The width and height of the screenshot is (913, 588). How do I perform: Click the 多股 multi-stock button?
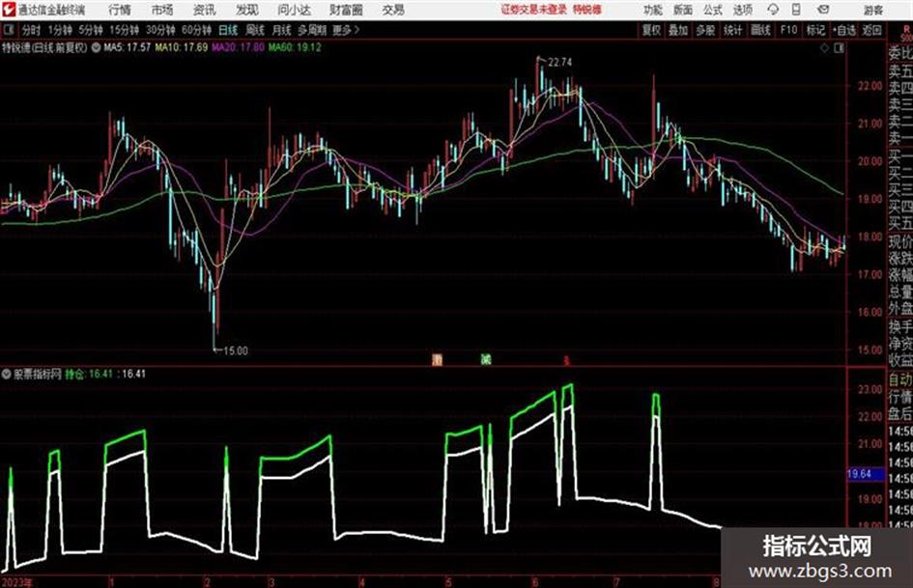point(705,30)
